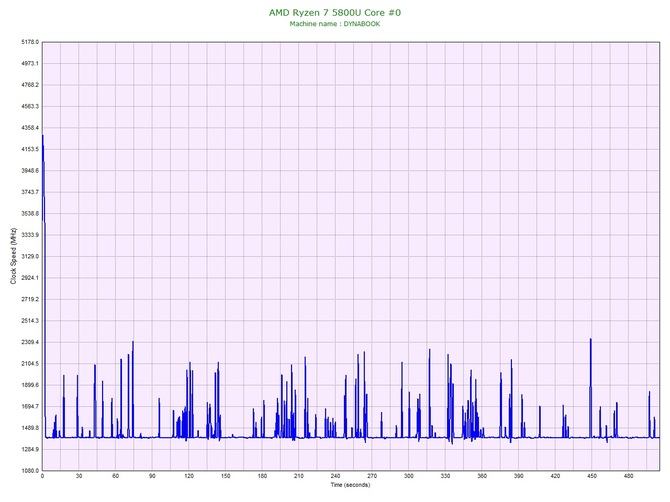Click the 'Clock Speed (MHz)' axis label
The width and height of the screenshot is (670, 502).
click(x=13, y=256)
